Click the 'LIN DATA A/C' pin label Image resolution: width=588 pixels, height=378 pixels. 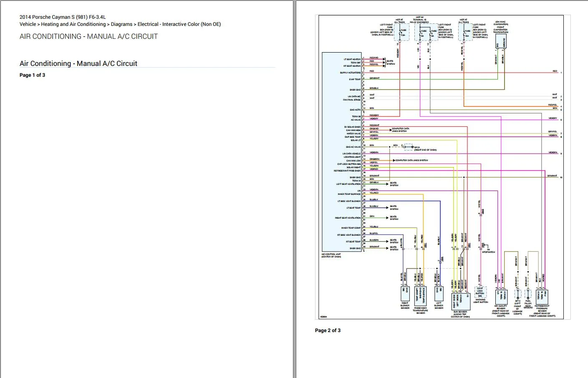[354, 96]
